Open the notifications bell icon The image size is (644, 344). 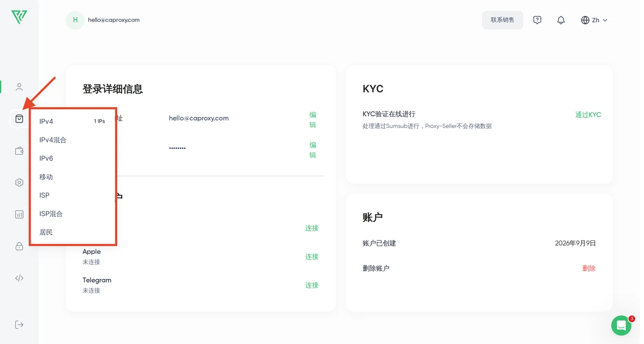561,20
